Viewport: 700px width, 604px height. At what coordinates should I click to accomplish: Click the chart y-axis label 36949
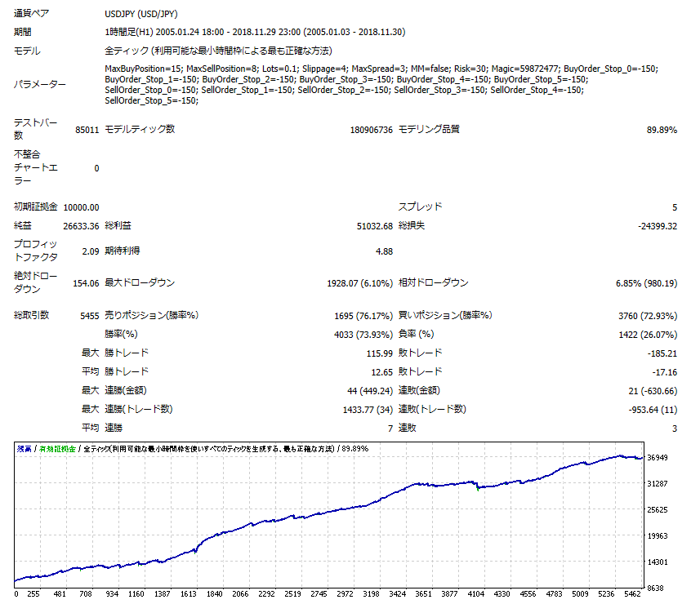[x=658, y=458]
